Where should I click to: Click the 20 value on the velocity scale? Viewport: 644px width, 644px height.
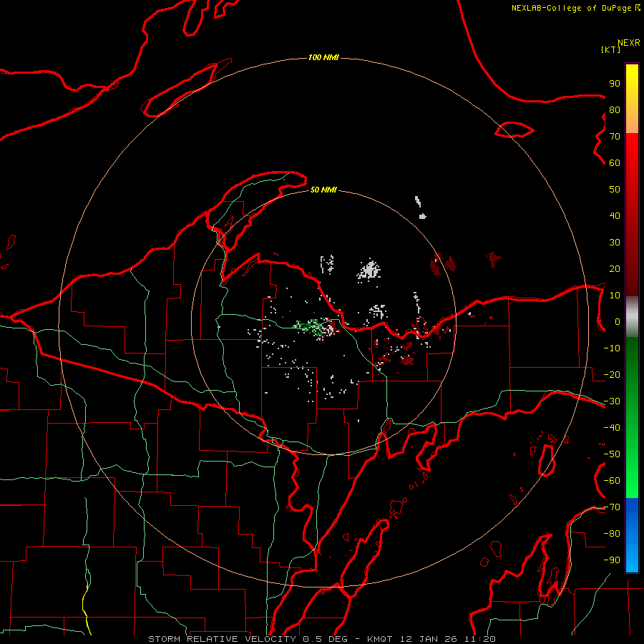coord(615,268)
